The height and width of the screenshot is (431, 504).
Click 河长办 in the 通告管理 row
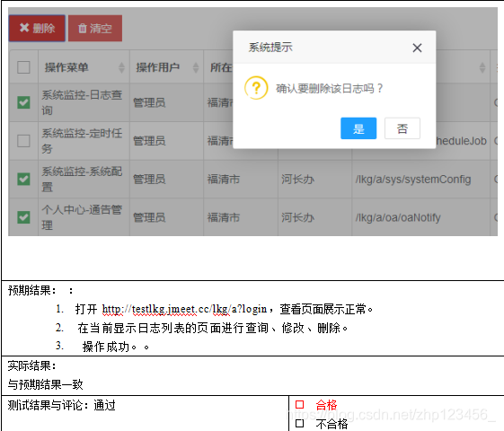click(x=297, y=217)
